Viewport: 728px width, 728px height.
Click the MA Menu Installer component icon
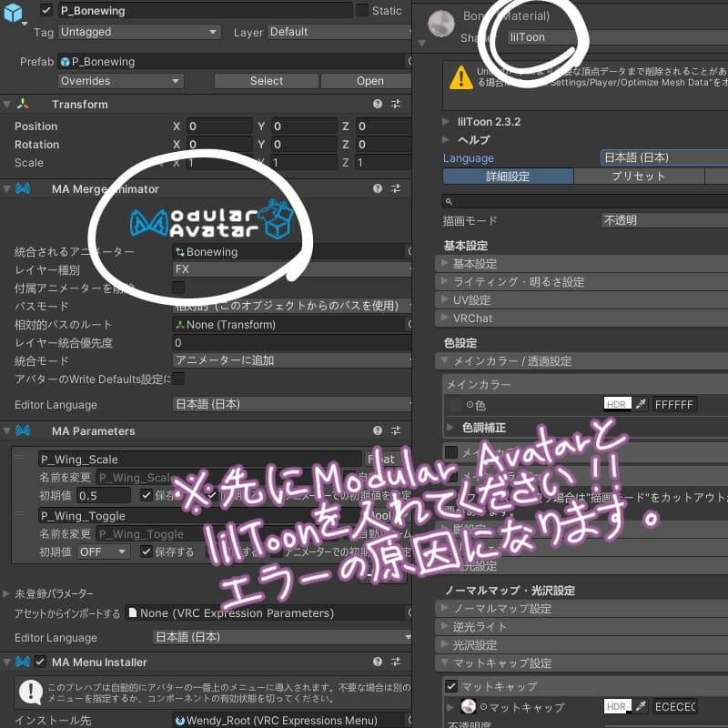23,662
